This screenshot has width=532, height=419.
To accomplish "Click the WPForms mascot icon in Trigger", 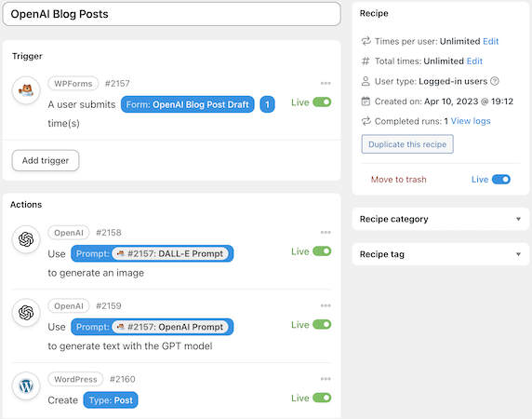I will [x=26, y=90].
